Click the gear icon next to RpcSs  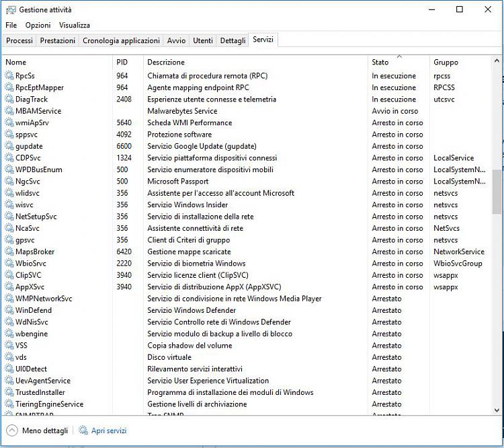coord(9,75)
